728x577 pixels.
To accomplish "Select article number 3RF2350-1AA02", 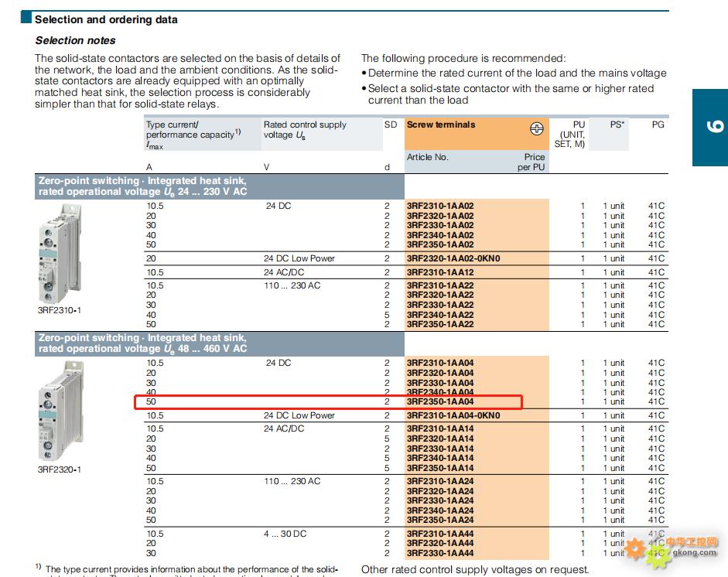I will coord(440,244).
